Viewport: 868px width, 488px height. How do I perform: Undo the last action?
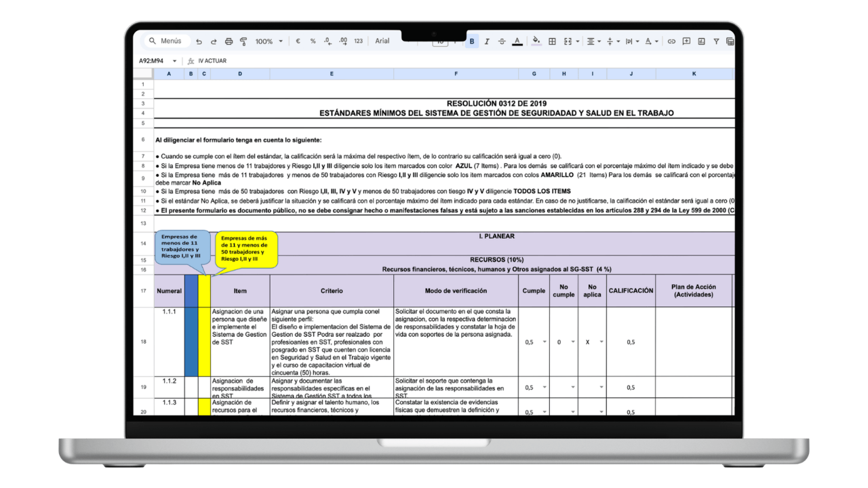click(199, 41)
